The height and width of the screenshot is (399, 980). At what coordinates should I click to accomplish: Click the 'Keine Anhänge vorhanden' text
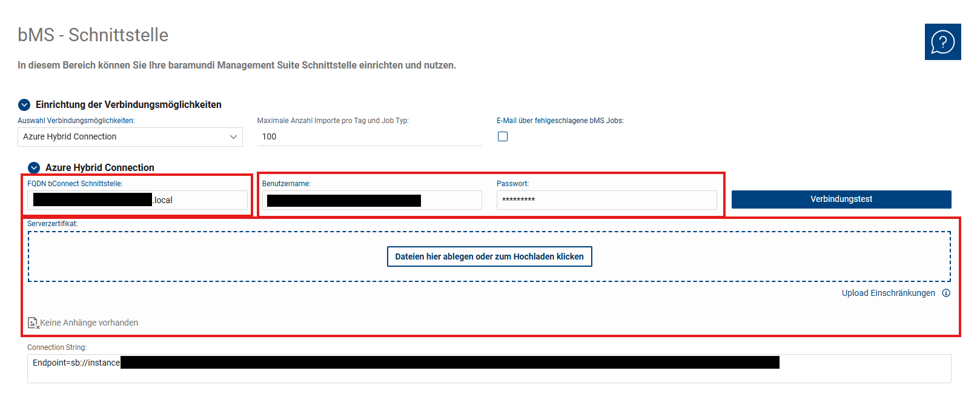pos(89,323)
